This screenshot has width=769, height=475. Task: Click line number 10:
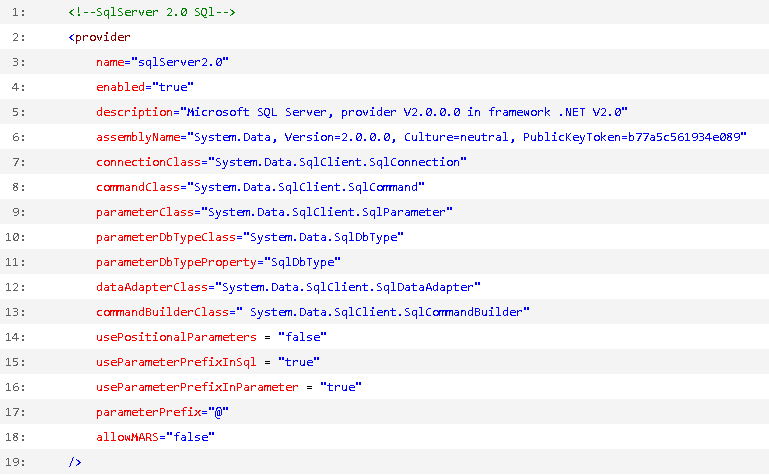(x=15, y=237)
